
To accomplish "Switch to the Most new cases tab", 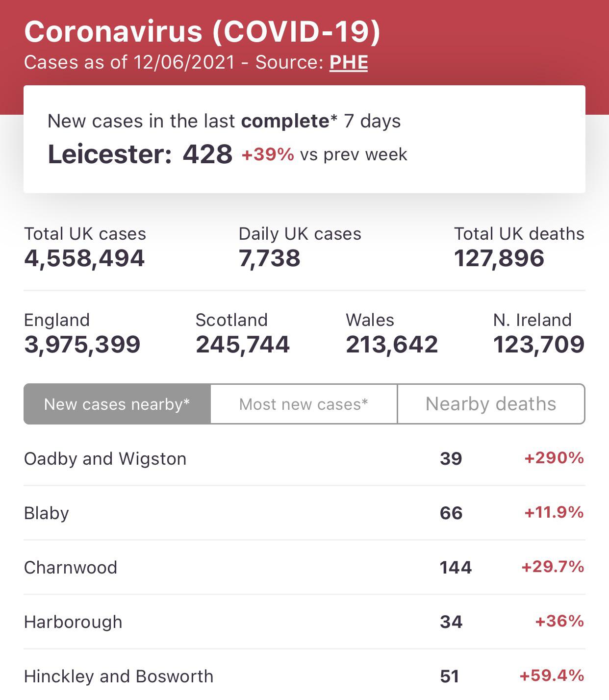I will 303,404.
